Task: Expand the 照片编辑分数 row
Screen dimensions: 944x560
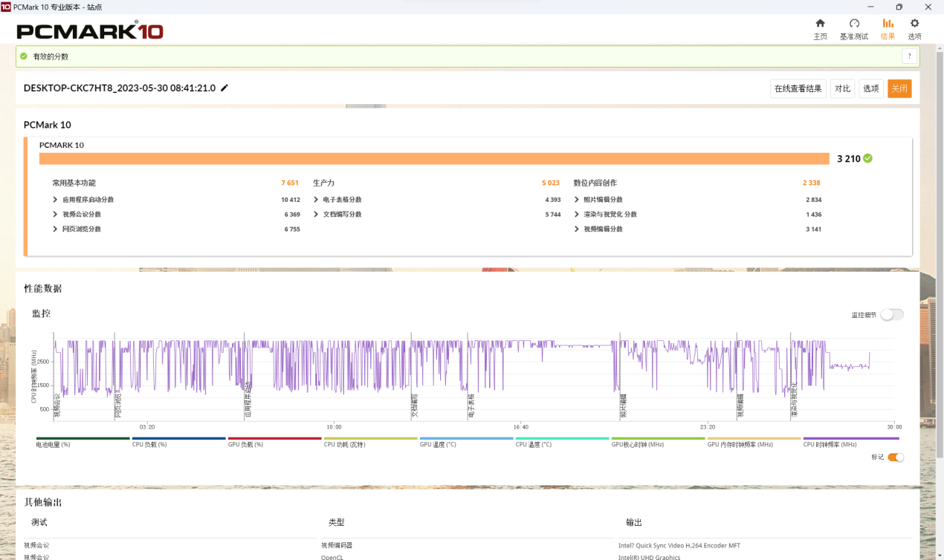Action: click(x=577, y=200)
